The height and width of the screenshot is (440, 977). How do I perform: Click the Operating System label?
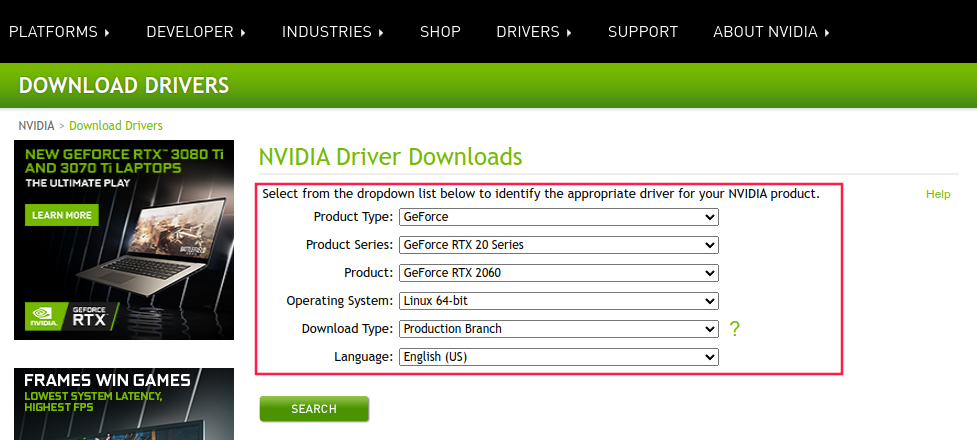[340, 301]
